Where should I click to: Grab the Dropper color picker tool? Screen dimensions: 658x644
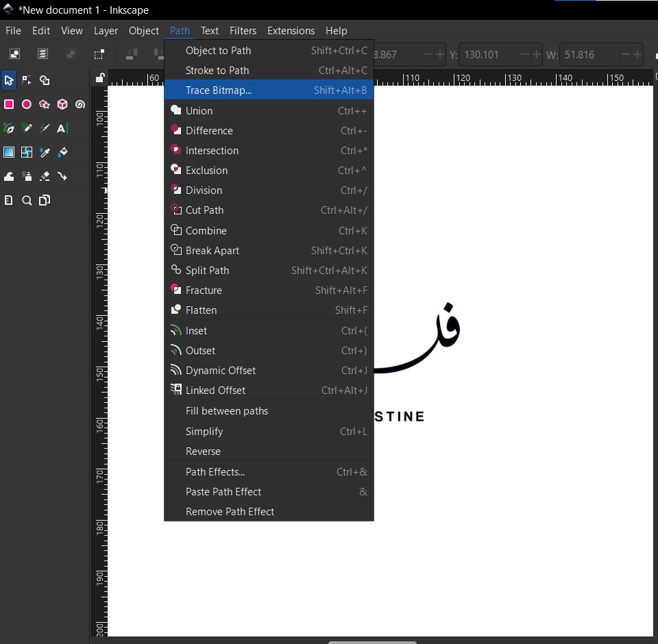45,152
